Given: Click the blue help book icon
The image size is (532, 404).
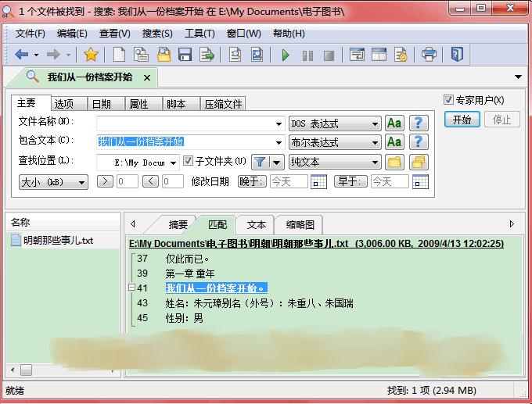Looking at the screenshot, I should (x=457, y=54).
